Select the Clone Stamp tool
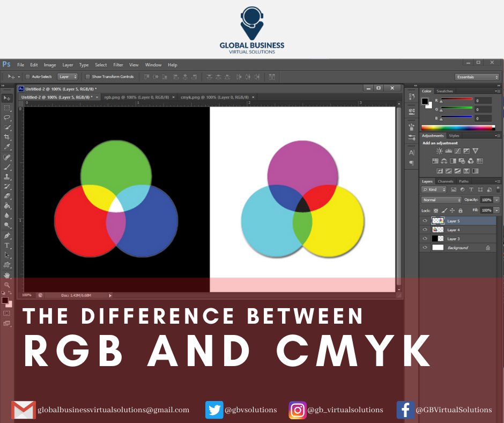The image size is (504, 423). [7, 177]
